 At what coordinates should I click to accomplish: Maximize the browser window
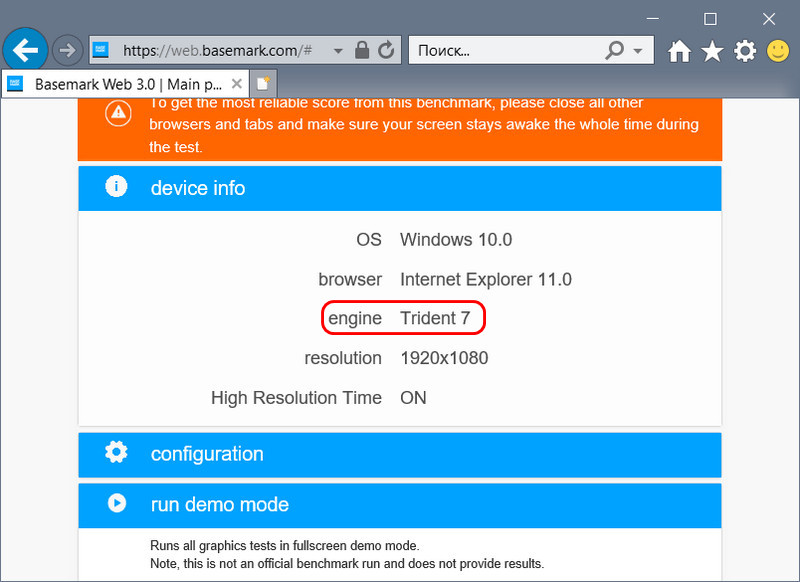(710, 19)
